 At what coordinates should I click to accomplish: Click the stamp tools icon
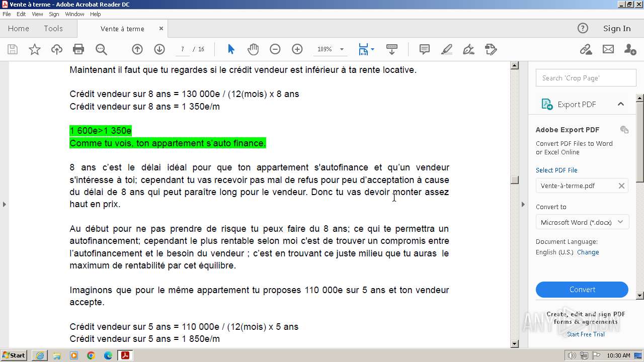(x=491, y=49)
